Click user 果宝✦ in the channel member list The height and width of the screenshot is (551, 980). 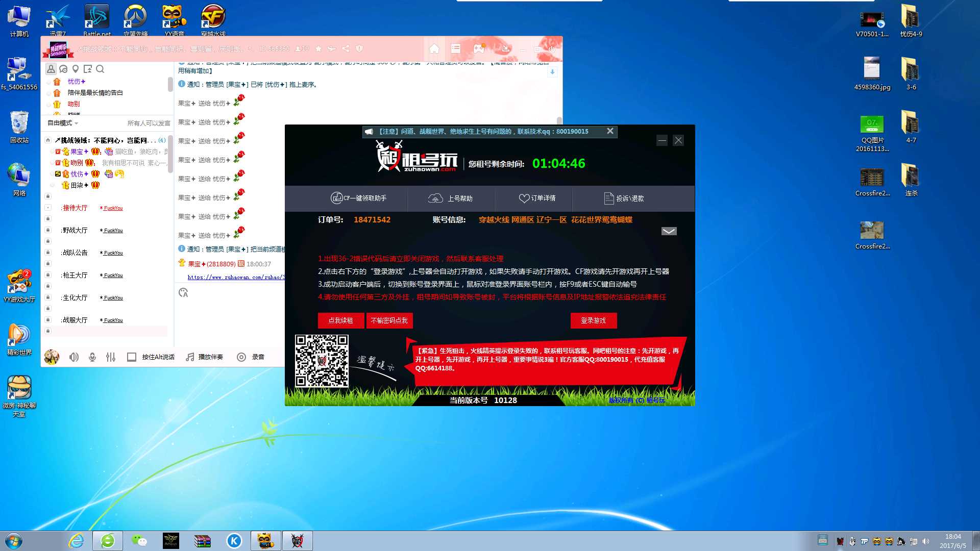point(79,152)
